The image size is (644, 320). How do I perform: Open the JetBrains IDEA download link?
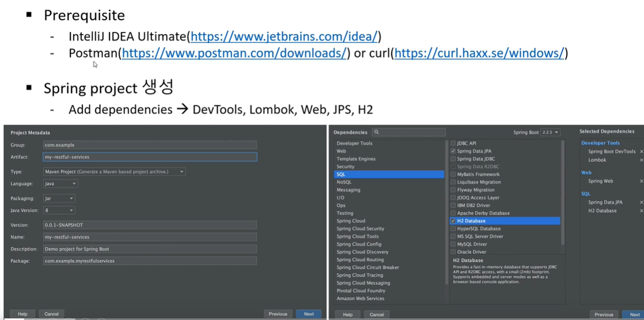tap(284, 36)
